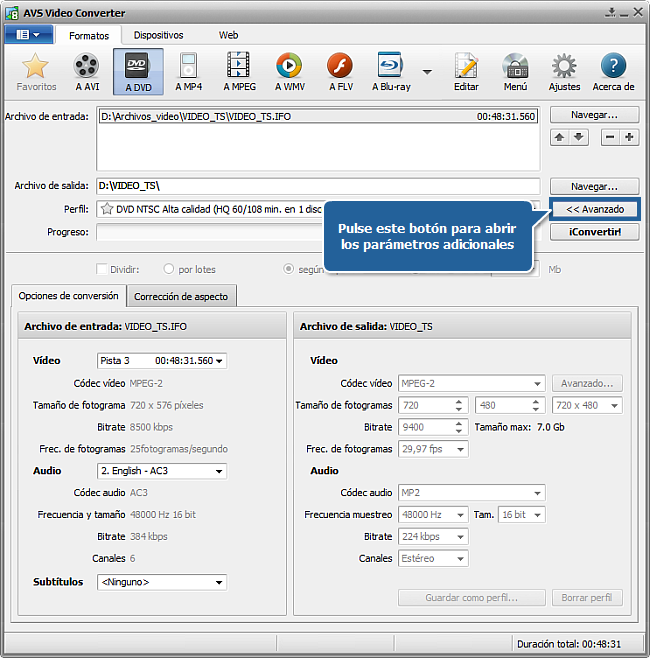The height and width of the screenshot is (658, 650).
Task: Select the 'por lotes' radio option
Action: pos(169,269)
